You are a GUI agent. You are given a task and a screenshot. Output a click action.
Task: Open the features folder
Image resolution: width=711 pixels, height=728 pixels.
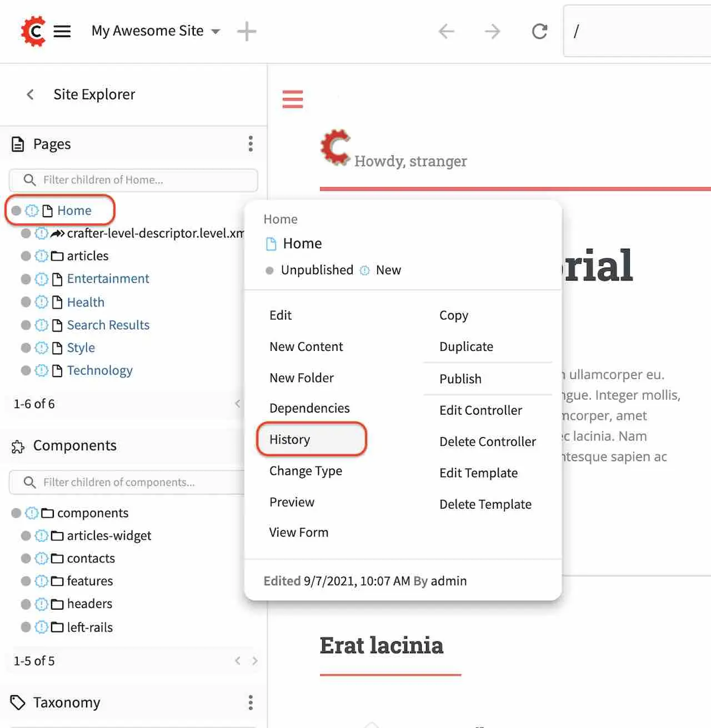(x=90, y=581)
